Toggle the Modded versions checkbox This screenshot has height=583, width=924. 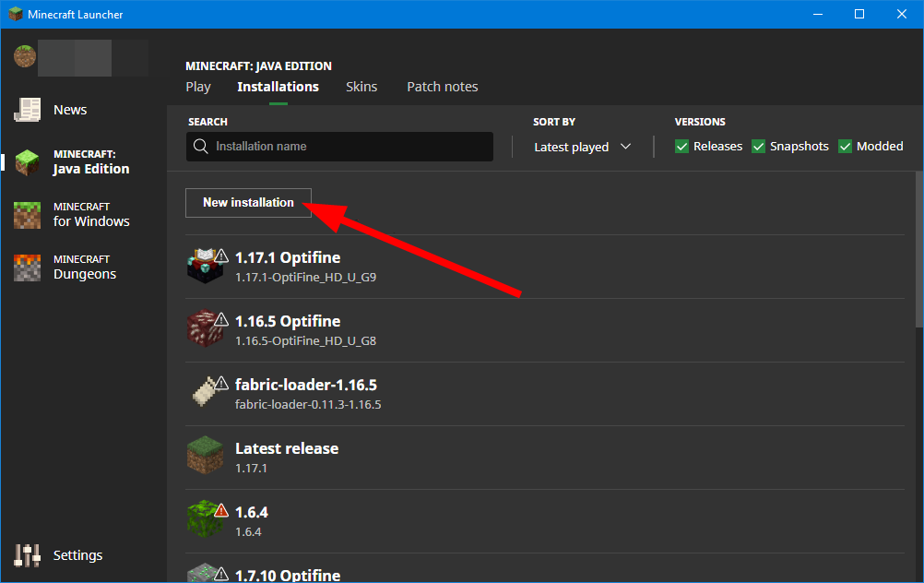[845, 146]
